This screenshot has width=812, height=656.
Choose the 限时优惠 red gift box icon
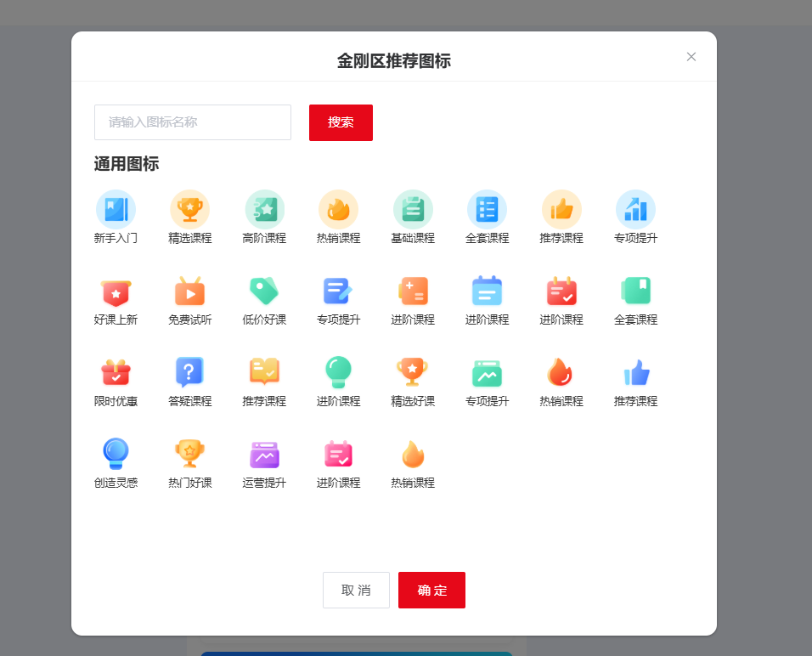click(x=116, y=373)
